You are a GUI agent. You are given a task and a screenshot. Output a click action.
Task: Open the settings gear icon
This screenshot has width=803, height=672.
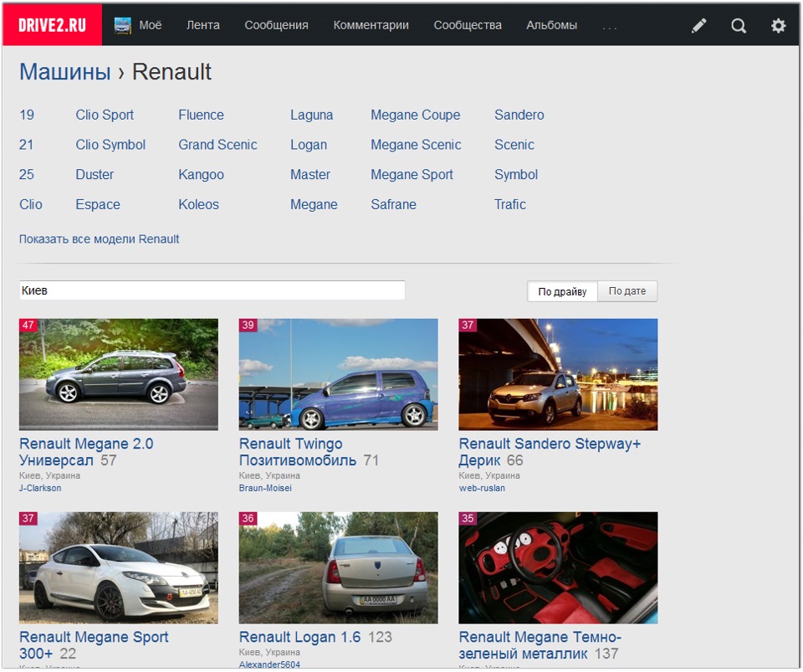tap(778, 25)
